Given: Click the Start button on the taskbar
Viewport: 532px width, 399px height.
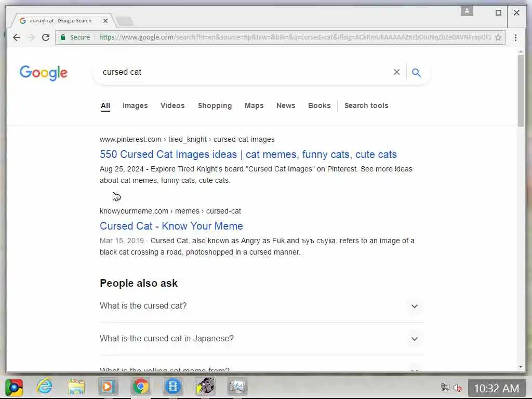Looking at the screenshot, I should [x=14, y=387].
